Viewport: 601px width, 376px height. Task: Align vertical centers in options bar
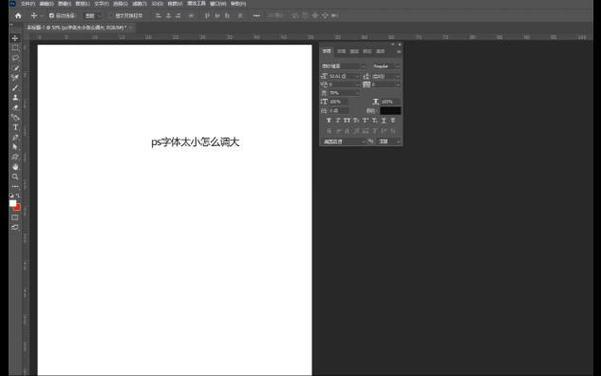[217, 16]
